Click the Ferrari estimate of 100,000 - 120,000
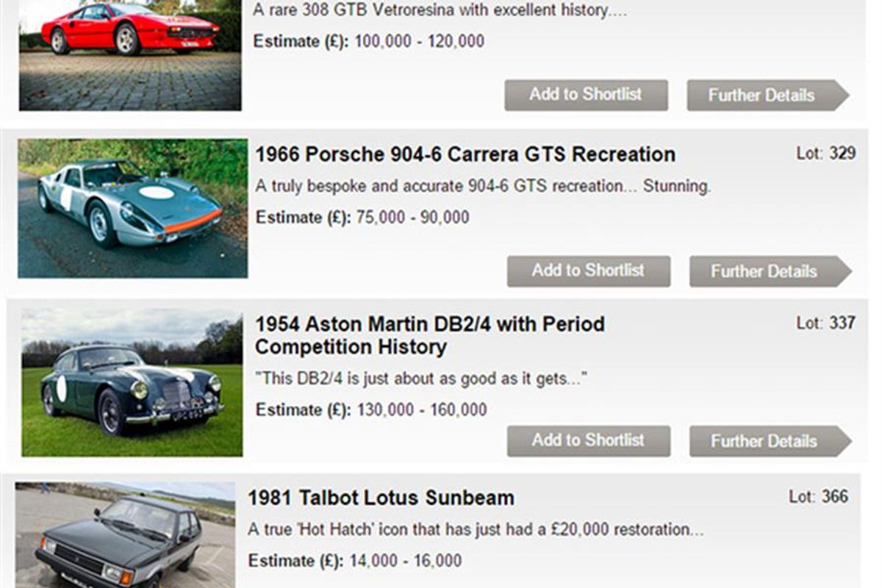 coord(368,42)
